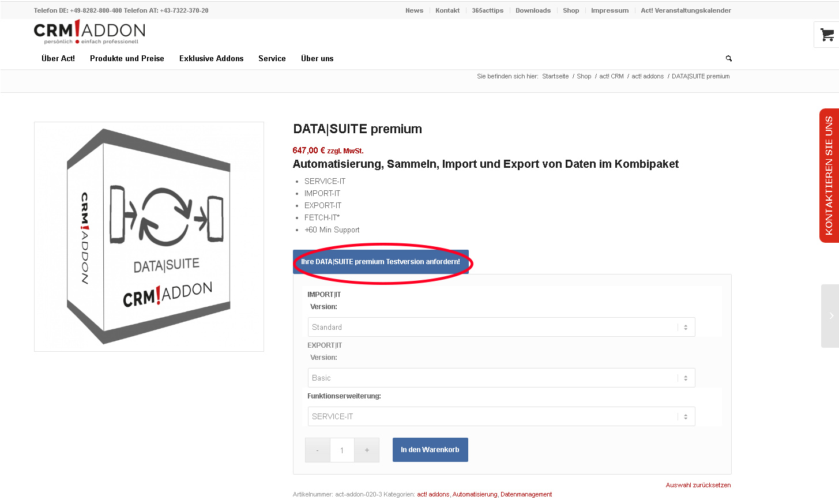The height and width of the screenshot is (504, 839).
Task: Click the quantity input field
Action: coord(342,450)
